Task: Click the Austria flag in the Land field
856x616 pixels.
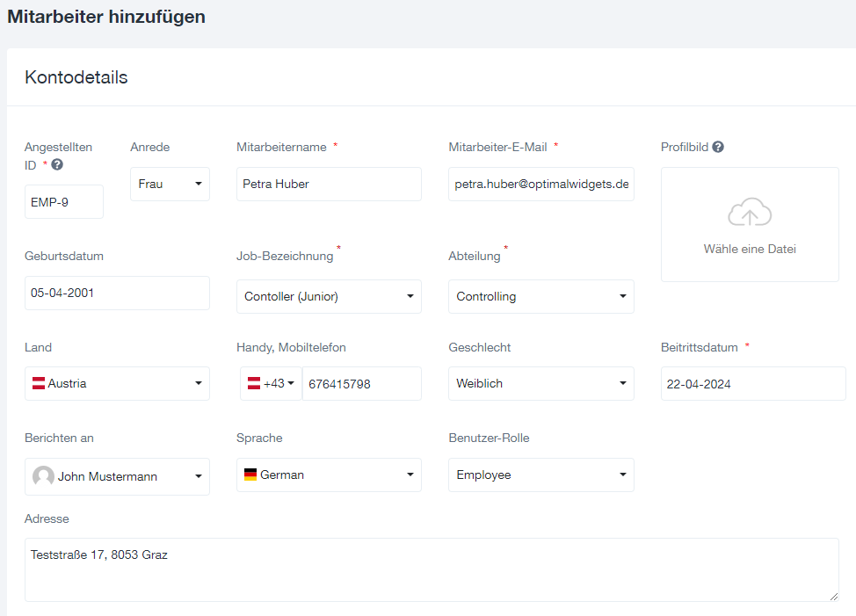Action: (38, 383)
